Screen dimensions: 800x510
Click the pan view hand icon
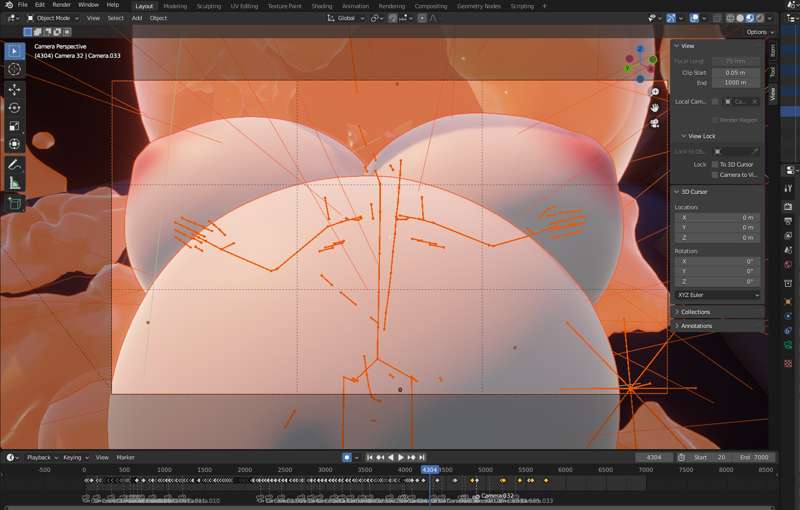click(x=655, y=108)
